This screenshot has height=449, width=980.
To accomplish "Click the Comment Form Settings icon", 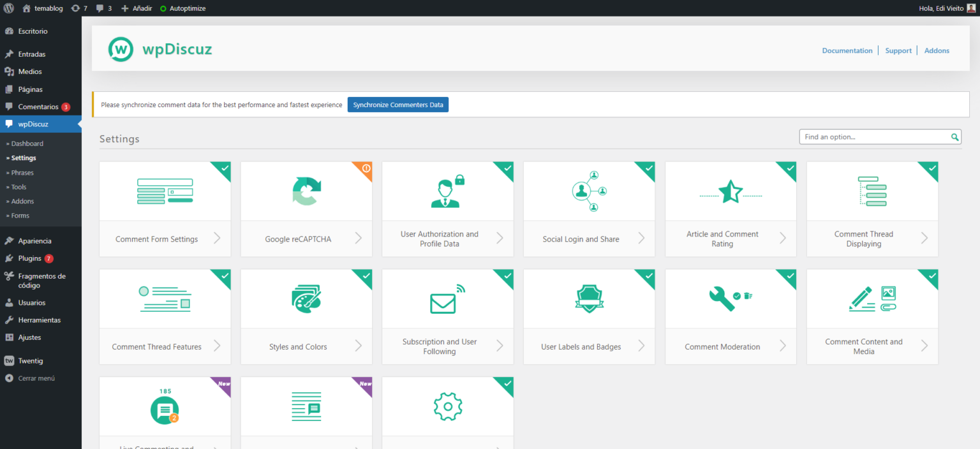I will [x=165, y=191].
